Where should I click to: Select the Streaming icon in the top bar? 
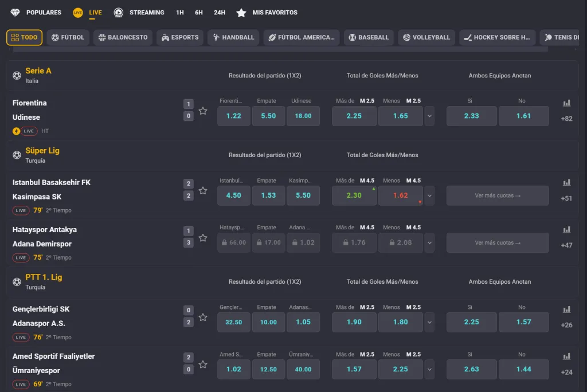click(119, 12)
